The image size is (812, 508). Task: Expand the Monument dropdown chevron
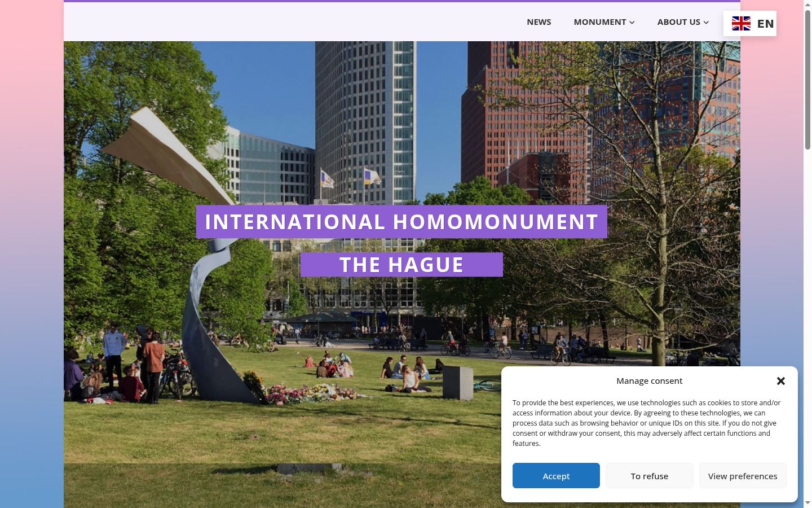click(x=632, y=23)
